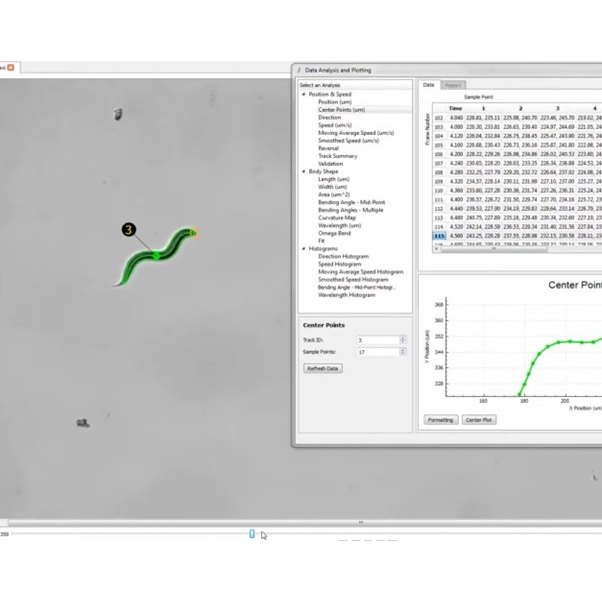Collapse the Histograms tree group
The height and width of the screenshot is (600, 602).
coord(304,248)
